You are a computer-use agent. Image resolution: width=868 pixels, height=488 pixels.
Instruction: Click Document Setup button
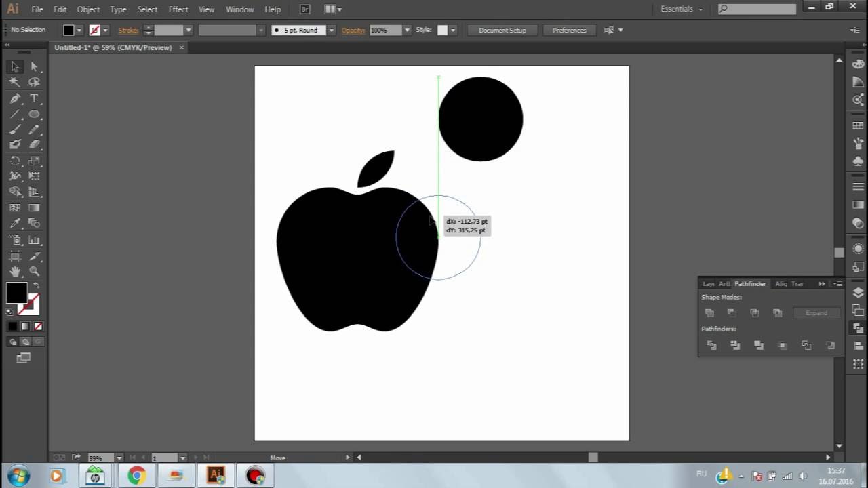pos(502,30)
